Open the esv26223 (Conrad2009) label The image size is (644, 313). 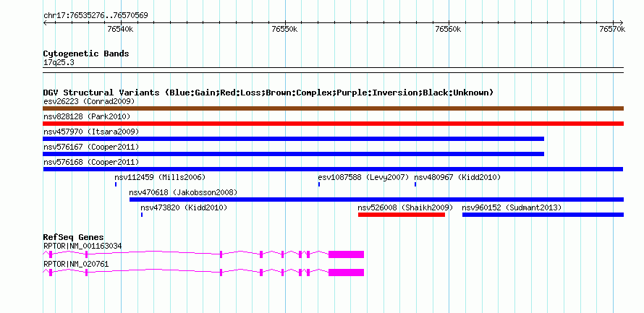coord(89,101)
